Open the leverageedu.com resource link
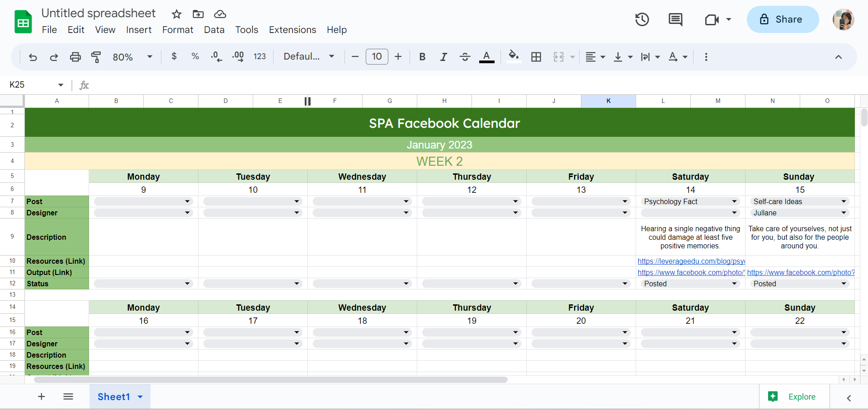 (691, 261)
